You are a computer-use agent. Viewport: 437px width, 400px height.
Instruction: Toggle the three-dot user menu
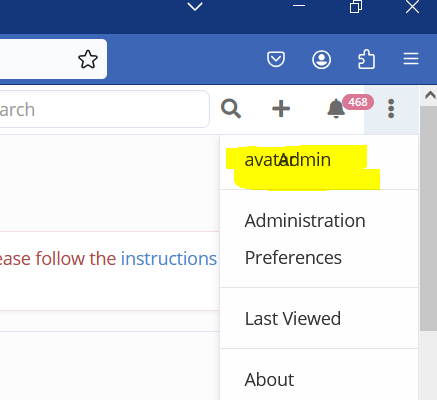391,109
